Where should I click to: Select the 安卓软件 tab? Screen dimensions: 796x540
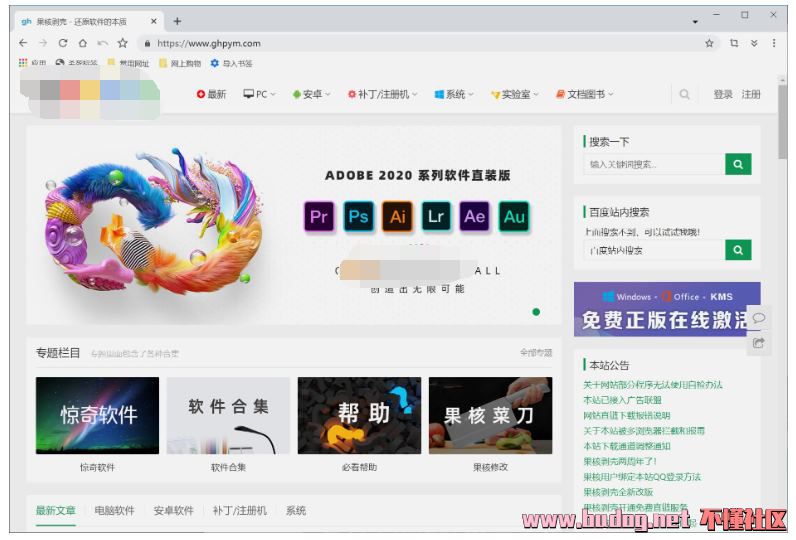(174, 511)
